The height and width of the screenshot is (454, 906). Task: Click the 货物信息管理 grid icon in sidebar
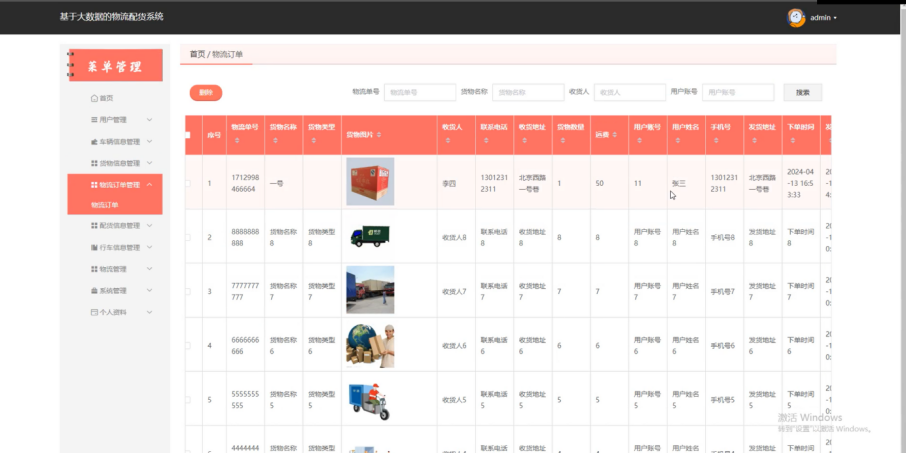coord(94,163)
